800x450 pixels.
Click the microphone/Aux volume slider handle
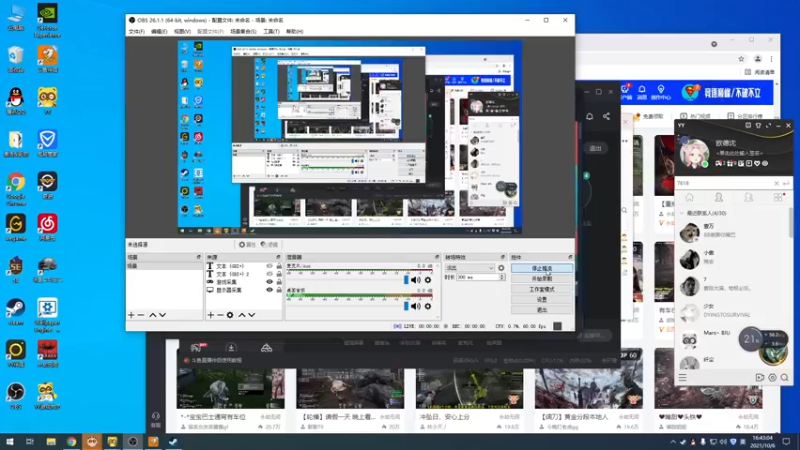(406, 280)
